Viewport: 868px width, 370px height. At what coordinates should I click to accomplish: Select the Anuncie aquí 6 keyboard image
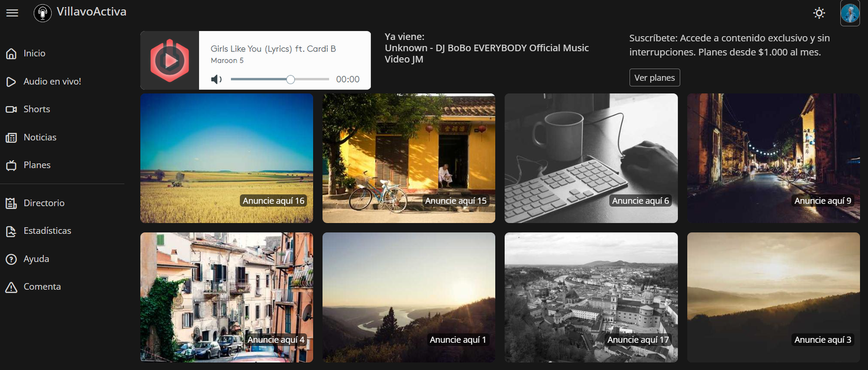pos(591,158)
